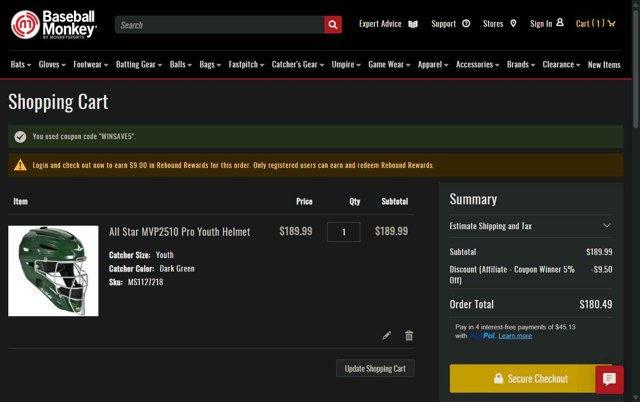Click the Update Shopping Cart button
Image resolution: width=640 pixels, height=402 pixels.
[375, 369]
